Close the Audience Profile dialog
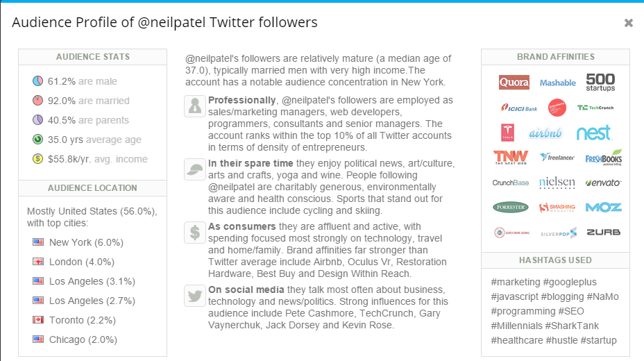This screenshot has height=361, width=644. click(629, 23)
